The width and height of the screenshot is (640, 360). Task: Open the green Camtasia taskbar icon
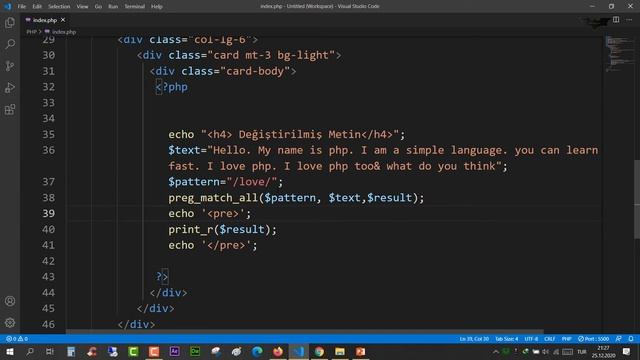tap(133, 351)
